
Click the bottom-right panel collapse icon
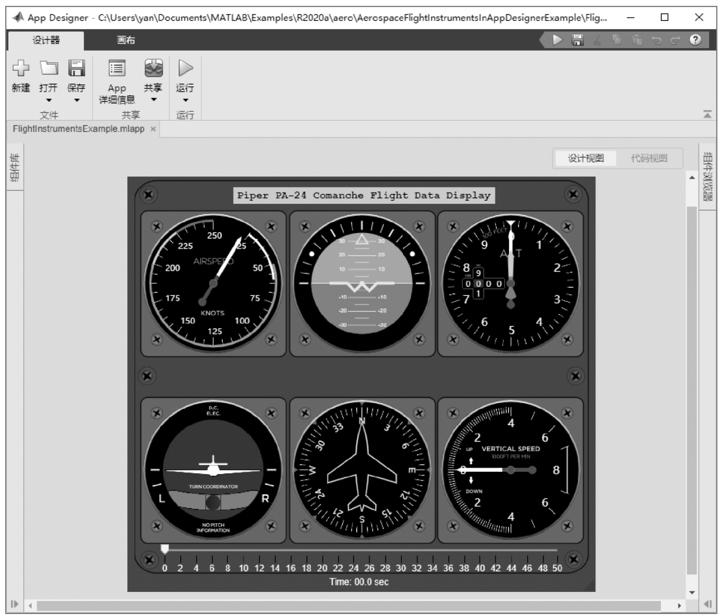pyautogui.click(x=708, y=604)
